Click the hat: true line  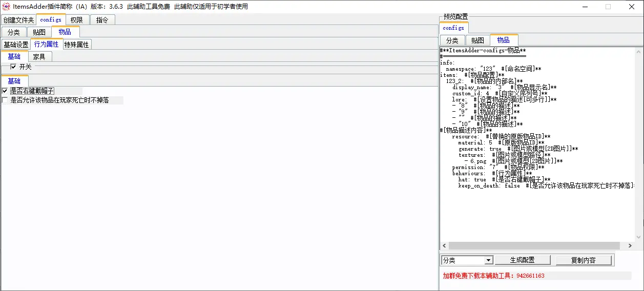(x=505, y=179)
